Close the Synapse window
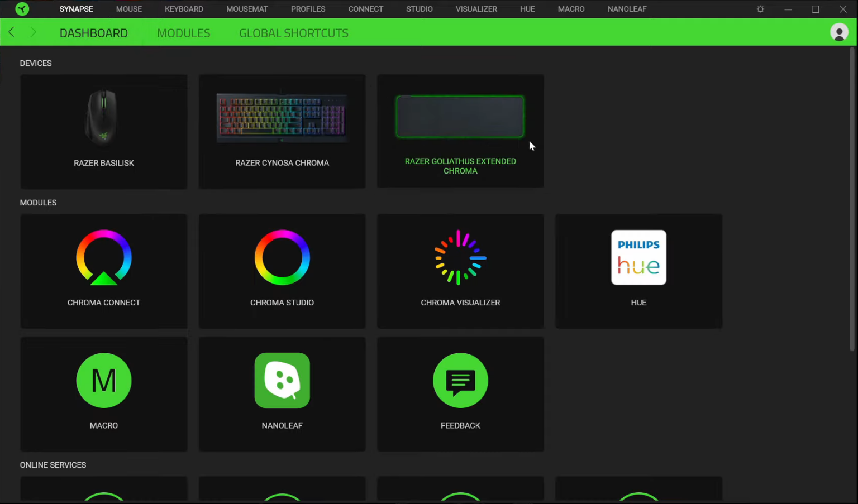858x504 pixels. [x=843, y=9]
